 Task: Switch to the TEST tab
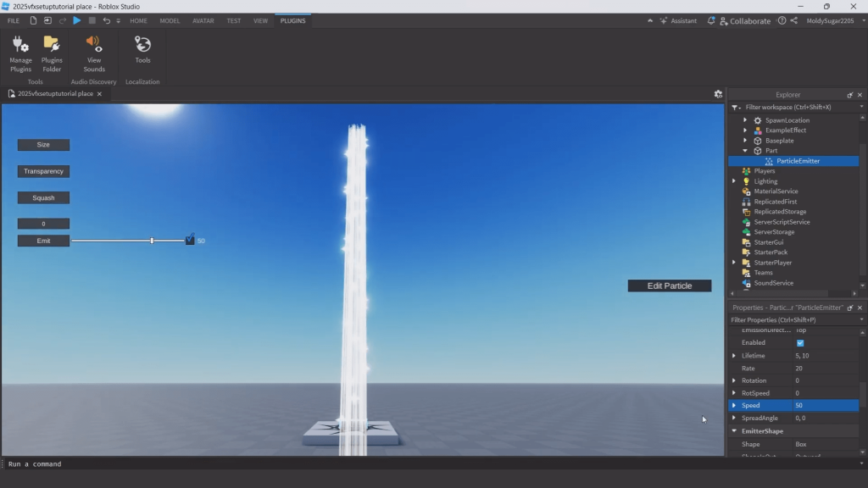(x=234, y=20)
